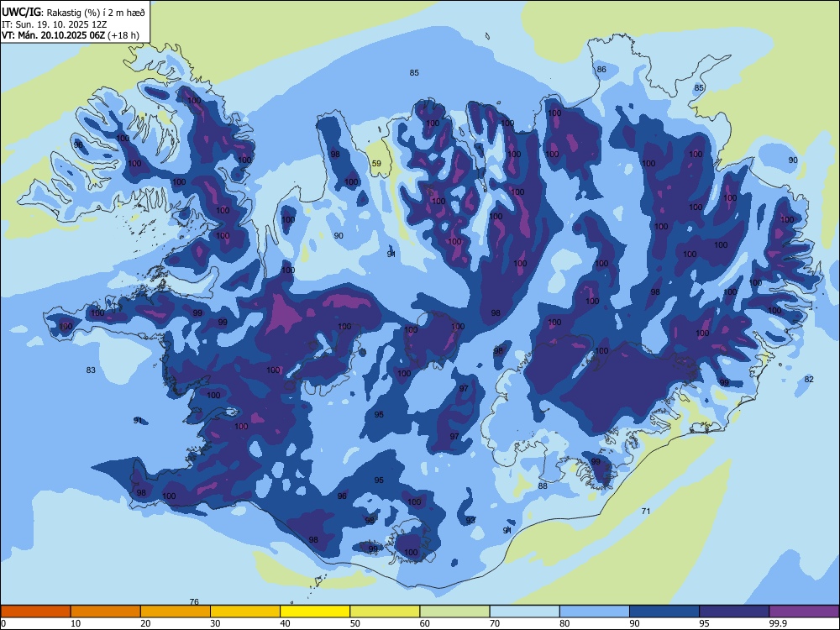The height and width of the screenshot is (630, 840).
Task: Click the '86' value in the northeast
Action: (x=601, y=69)
